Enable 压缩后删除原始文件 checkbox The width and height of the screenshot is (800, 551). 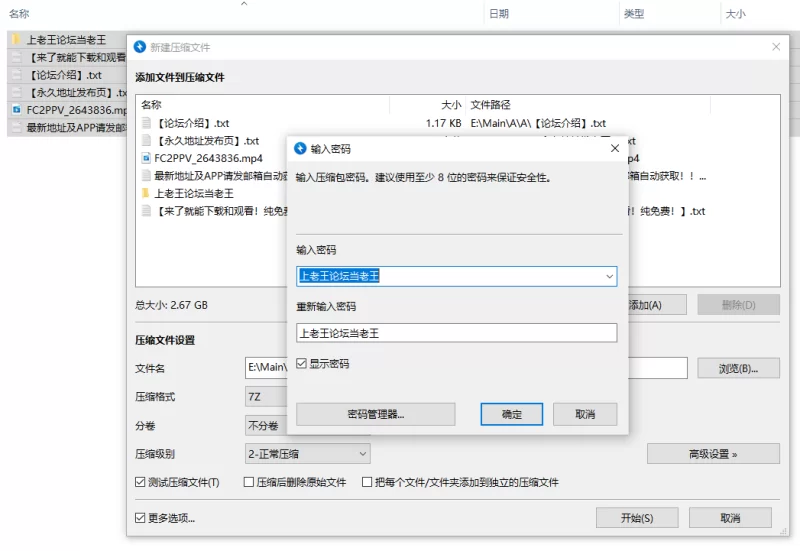click(x=249, y=482)
